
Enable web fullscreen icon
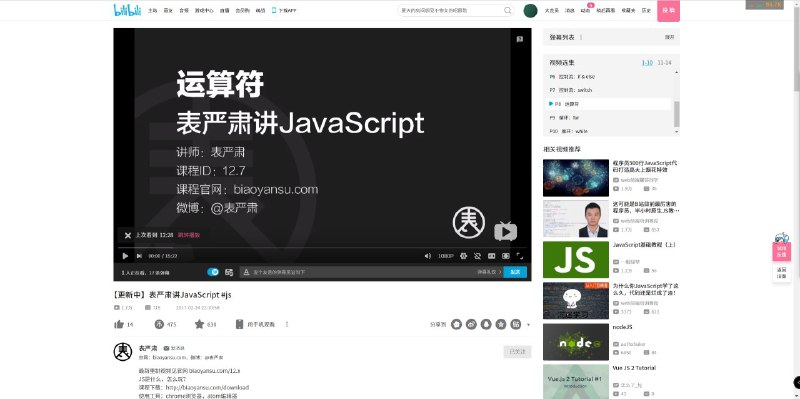coord(506,256)
